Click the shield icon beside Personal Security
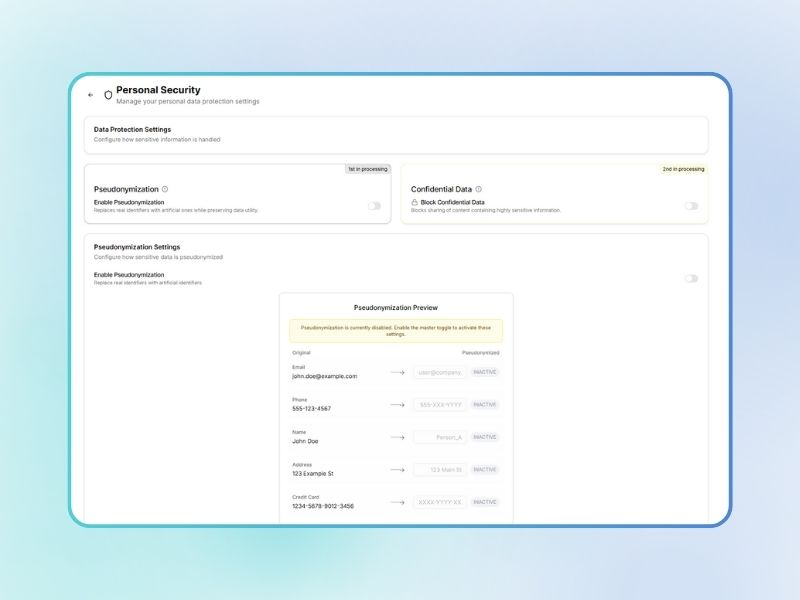 coord(108,95)
